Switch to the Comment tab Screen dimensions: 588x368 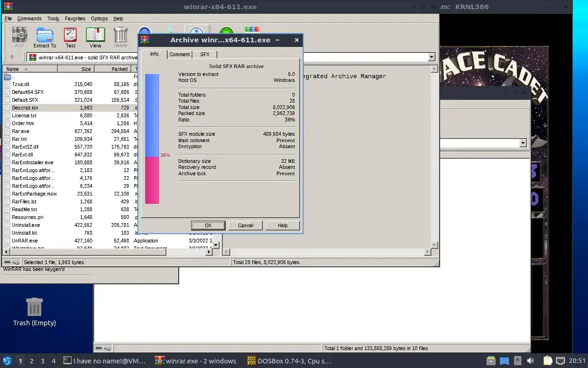point(180,54)
